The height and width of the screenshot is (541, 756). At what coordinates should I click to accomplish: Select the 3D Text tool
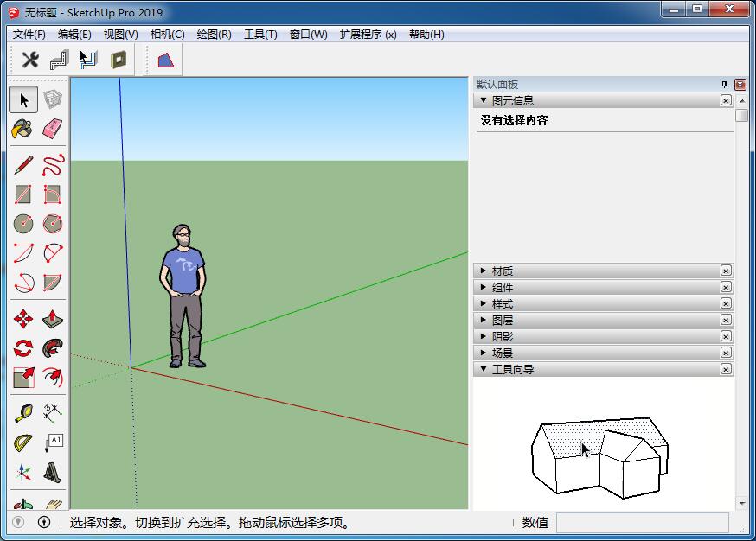53,473
